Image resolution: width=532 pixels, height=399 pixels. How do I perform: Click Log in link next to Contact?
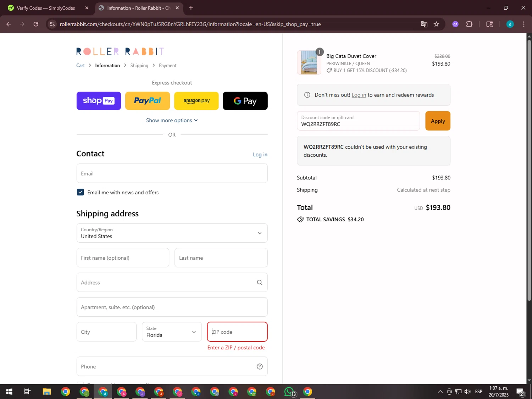[x=260, y=155]
